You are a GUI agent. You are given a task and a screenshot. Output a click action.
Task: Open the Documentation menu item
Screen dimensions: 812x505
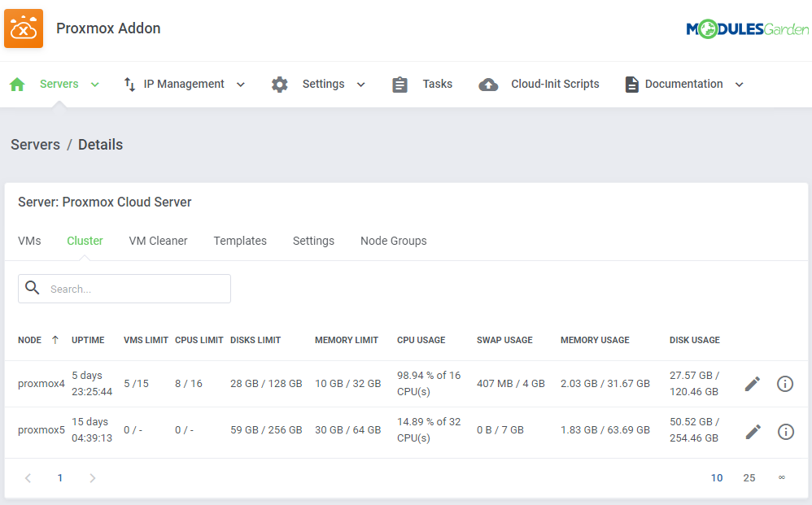coord(683,84)
